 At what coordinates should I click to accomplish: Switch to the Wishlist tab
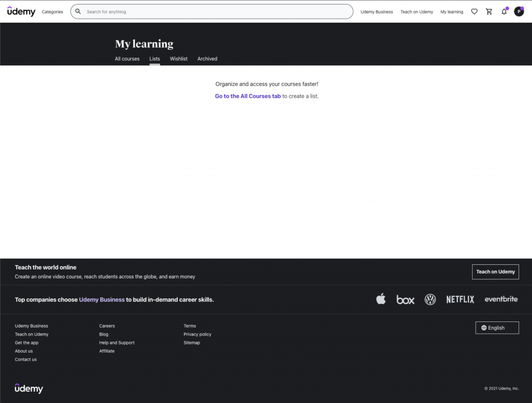pos(179,59)
